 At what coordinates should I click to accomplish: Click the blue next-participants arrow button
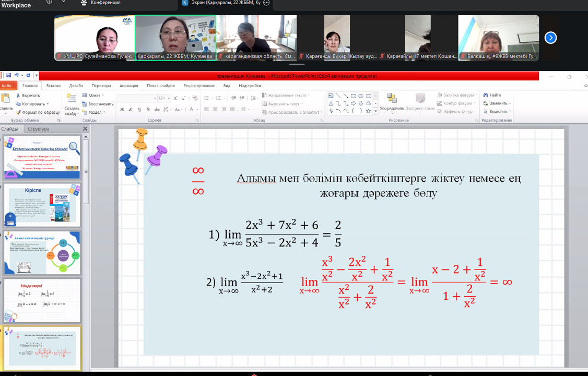pyautogui.click(x=550, y=38)
